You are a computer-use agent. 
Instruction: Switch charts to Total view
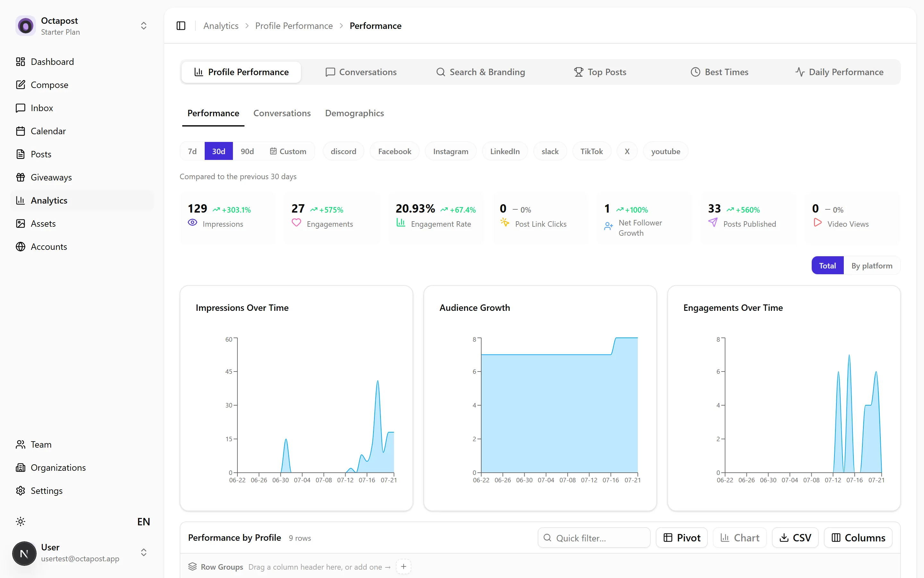[x=827, y=266]
